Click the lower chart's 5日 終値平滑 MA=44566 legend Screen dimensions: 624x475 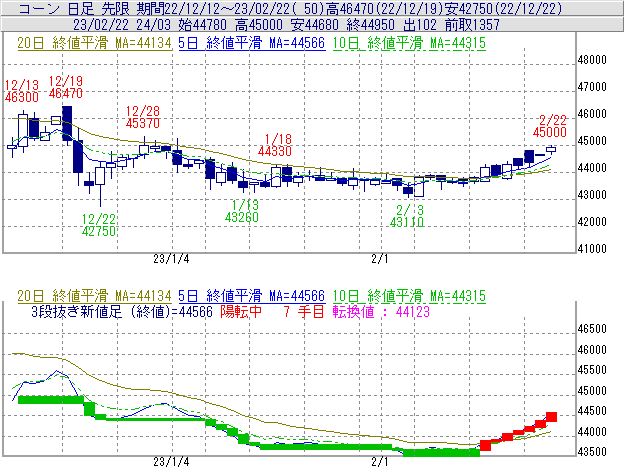pyautogui.click(x=252, y=296)
